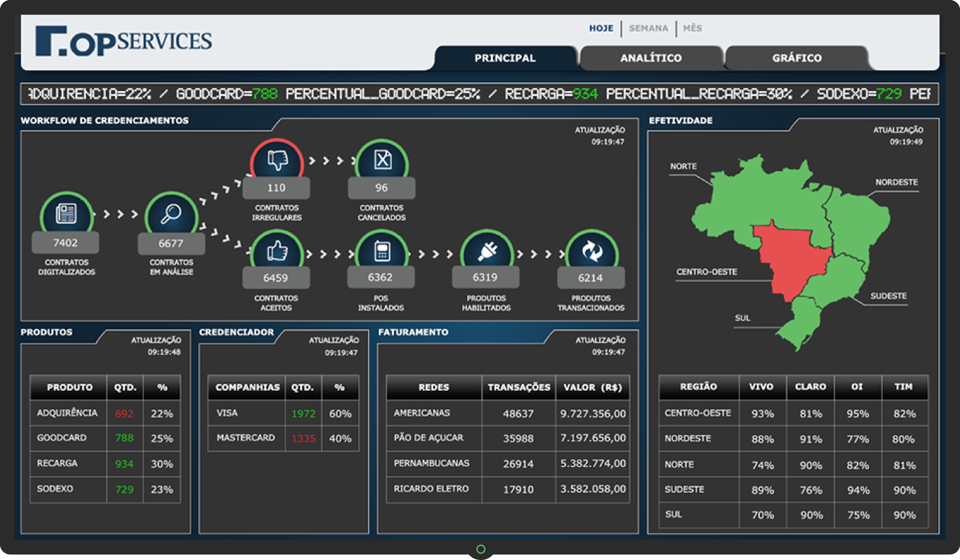Click the SUL row in the region table

pyautogui.click(x=794, y=515)
